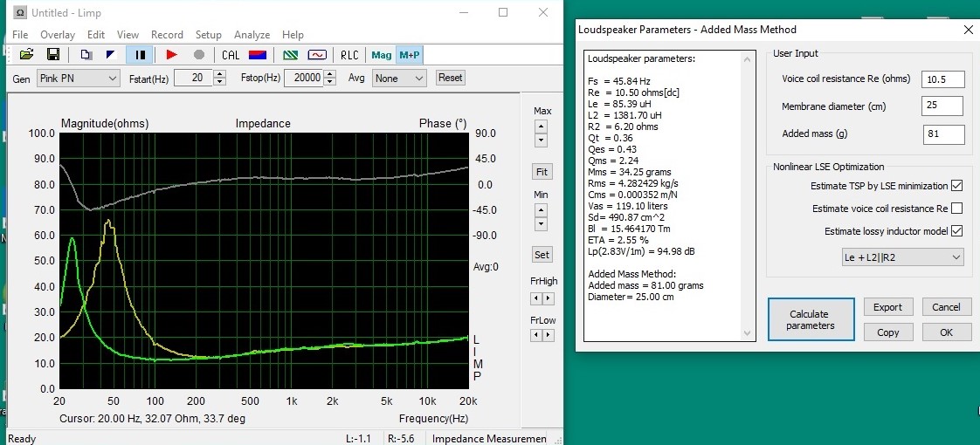
Task: Uncheck Estimate lossy inductor model
Action: [x=956, y=231]
